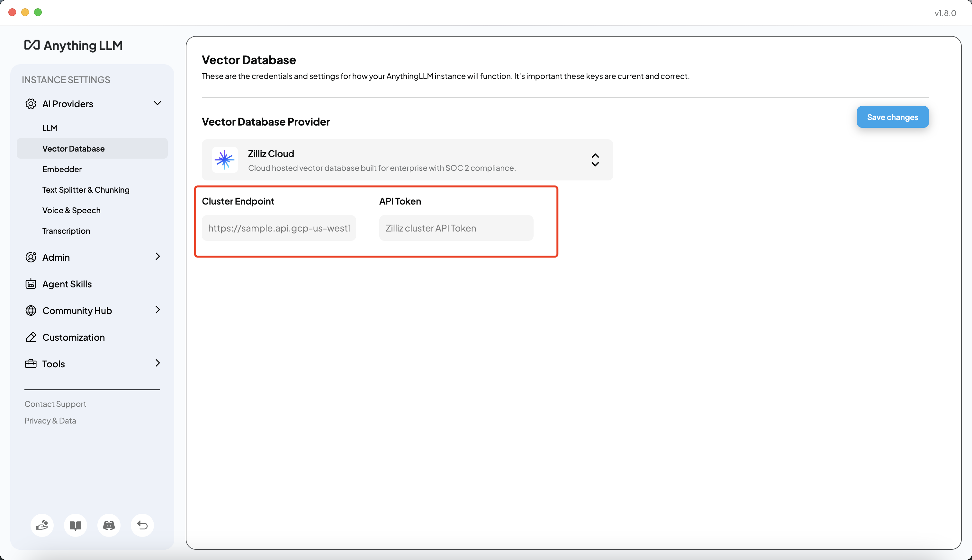Expand the Community Hub section
Image resolution: width=972 pixels, height=560 pixels.
(x=157, y=310)
